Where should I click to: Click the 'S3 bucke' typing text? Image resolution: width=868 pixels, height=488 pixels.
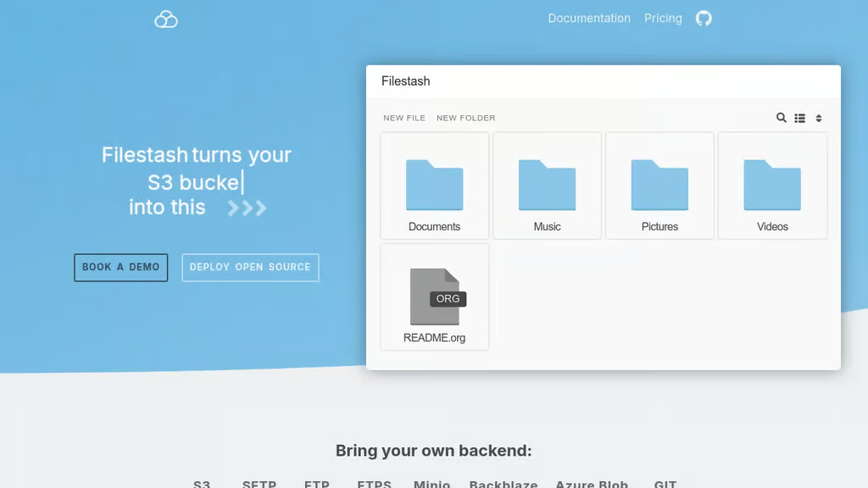point(192,183)
